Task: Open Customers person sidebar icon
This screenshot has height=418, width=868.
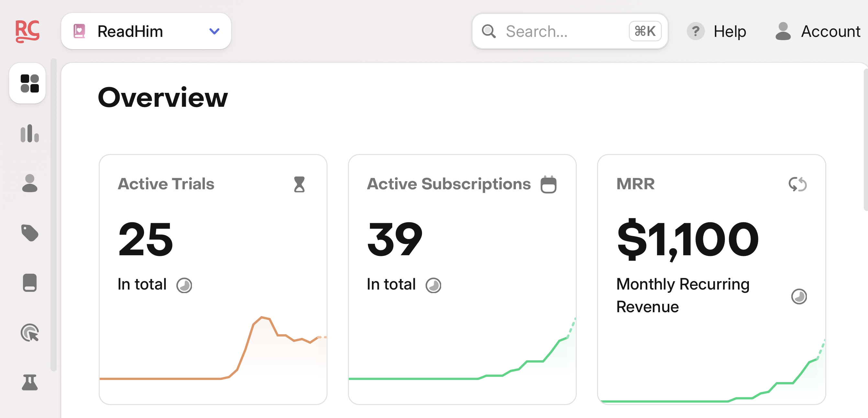Action: [x=30, y=183]
